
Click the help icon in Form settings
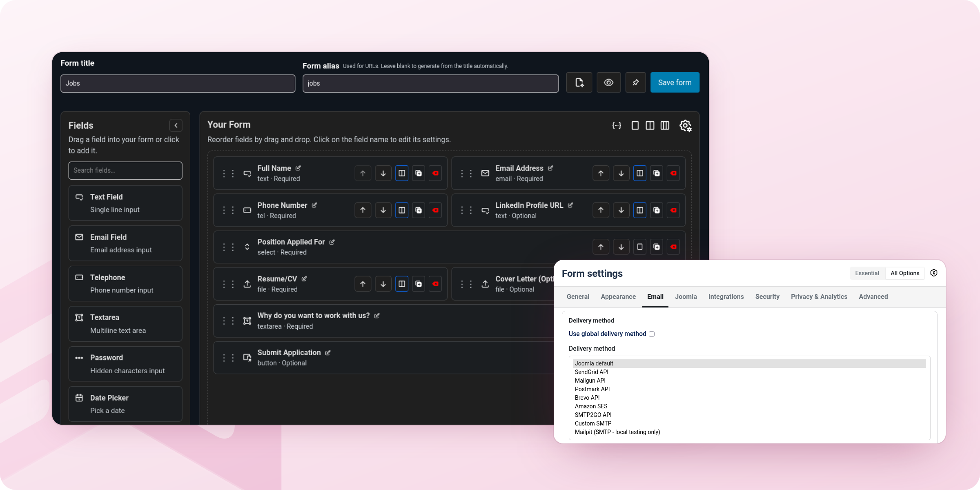(934, 273)
